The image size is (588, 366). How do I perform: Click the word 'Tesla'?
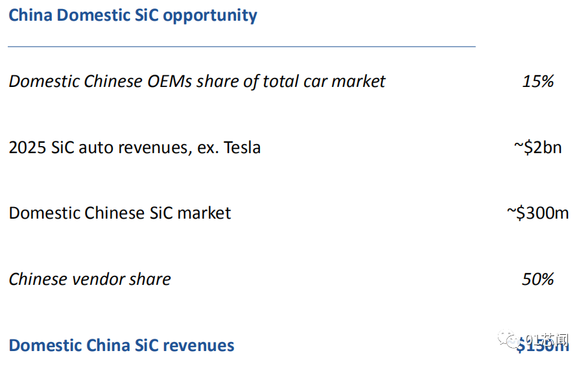pyautogui.click(x=242, y=147)
